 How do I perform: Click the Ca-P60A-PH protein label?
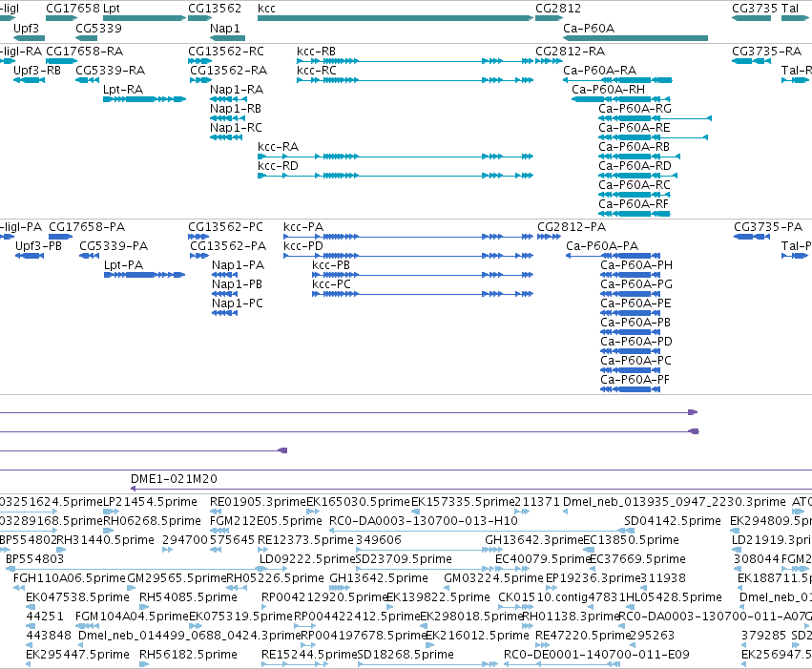636,265
